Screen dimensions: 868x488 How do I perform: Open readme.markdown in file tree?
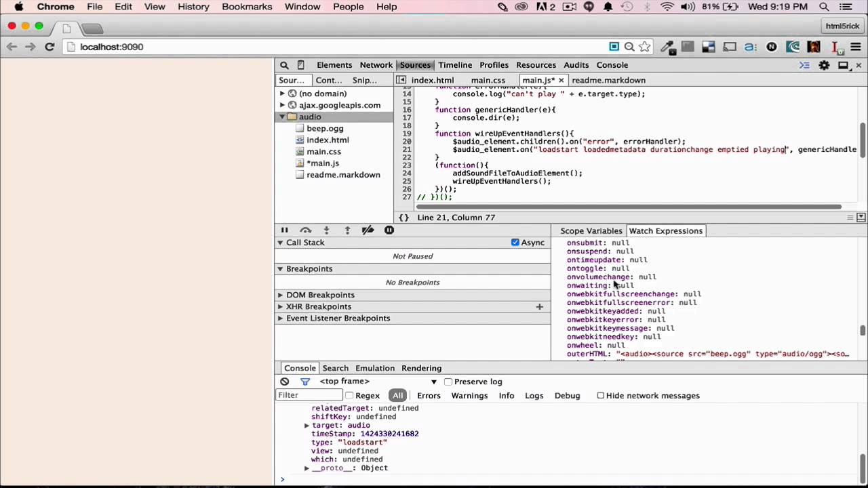pos(343,175)
